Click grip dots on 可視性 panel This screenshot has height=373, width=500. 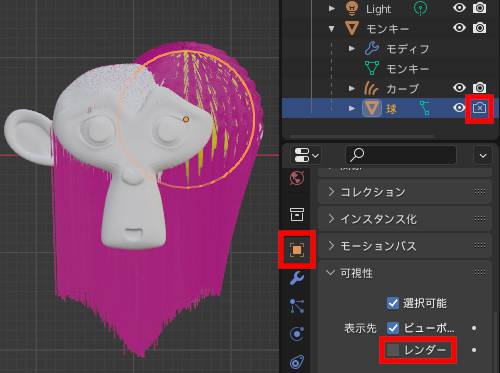point(480,273)
